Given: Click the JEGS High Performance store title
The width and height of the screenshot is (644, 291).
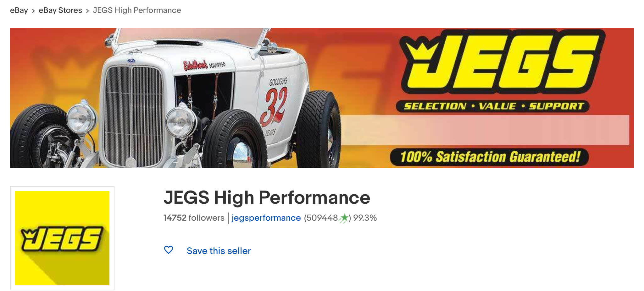Looking at the screenshot, I should click(267, 197).
